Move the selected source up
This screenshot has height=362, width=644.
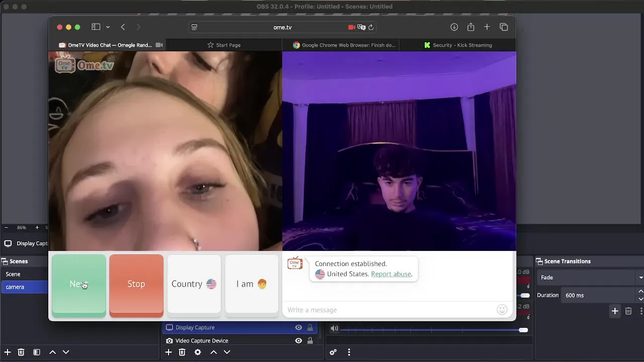tap(213, 352)
